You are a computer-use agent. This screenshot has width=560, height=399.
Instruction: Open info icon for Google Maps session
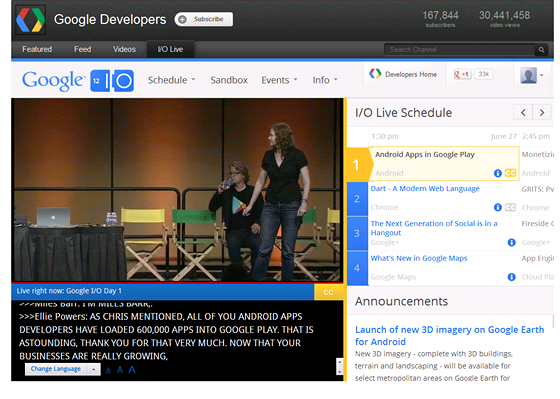click(511, 277)
